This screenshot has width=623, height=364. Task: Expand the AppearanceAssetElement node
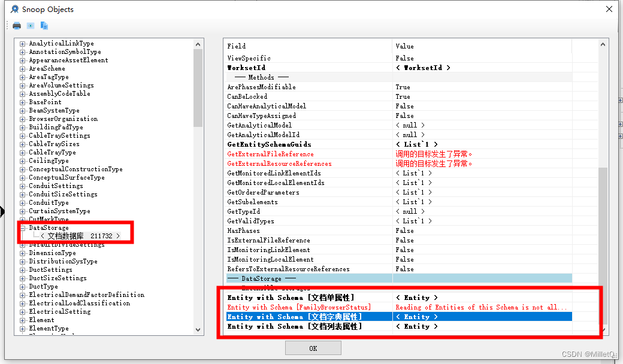coord(23,60)
